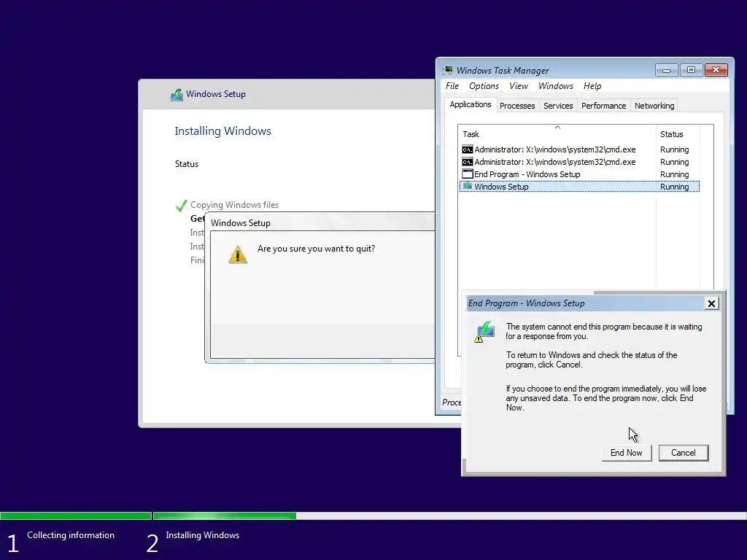Click step 2 Installing Windows label
The height and width of the screenshot is (560, 747).
tap(203, 535)
